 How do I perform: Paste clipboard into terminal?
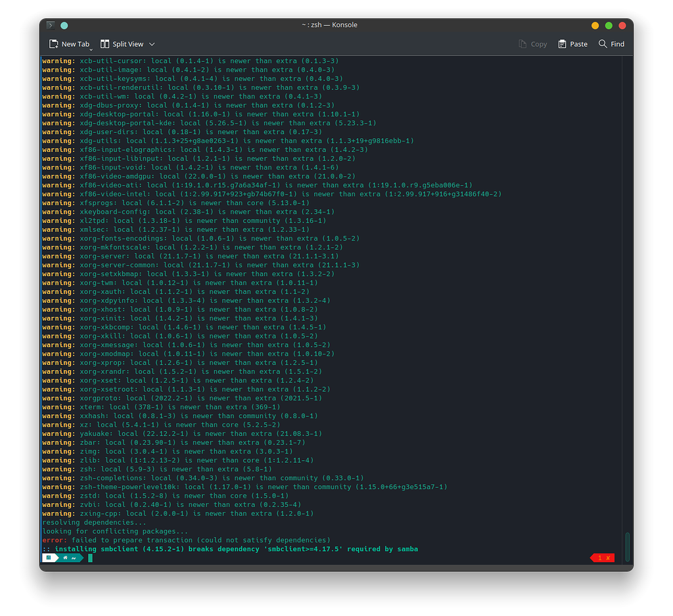(x=572, y=44)
